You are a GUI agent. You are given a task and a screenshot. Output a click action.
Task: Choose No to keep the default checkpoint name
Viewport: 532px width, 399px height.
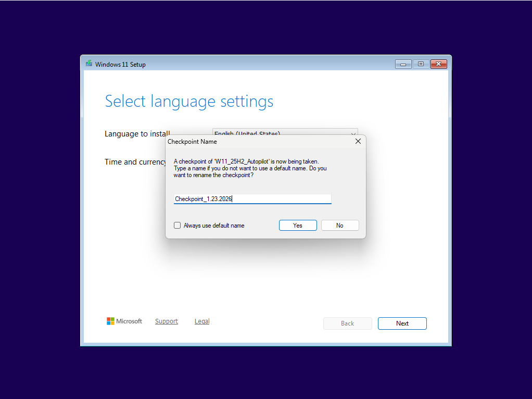(x=340, y=226)
